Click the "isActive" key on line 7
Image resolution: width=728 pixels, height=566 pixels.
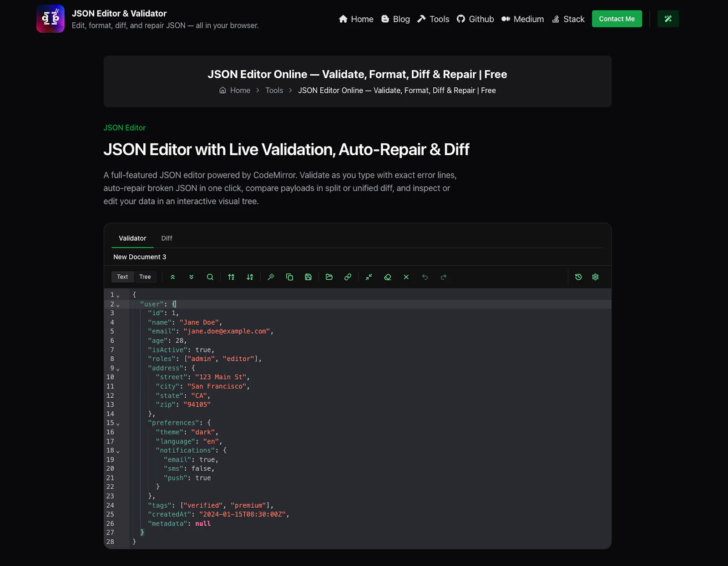click(167, 350)
